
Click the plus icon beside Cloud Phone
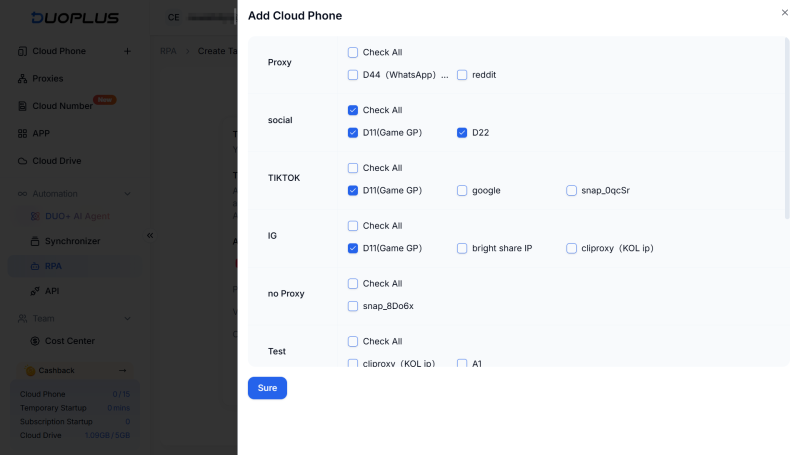point(128,51)
